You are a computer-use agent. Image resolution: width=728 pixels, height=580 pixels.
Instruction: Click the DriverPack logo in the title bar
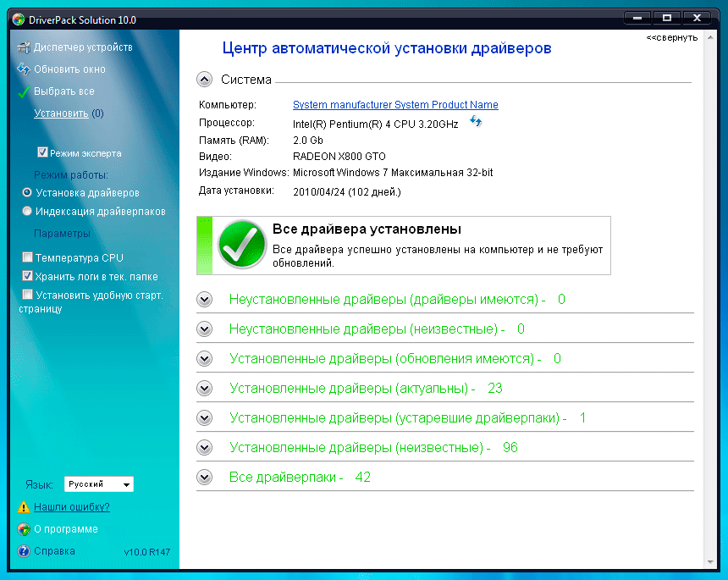point(19,19)
